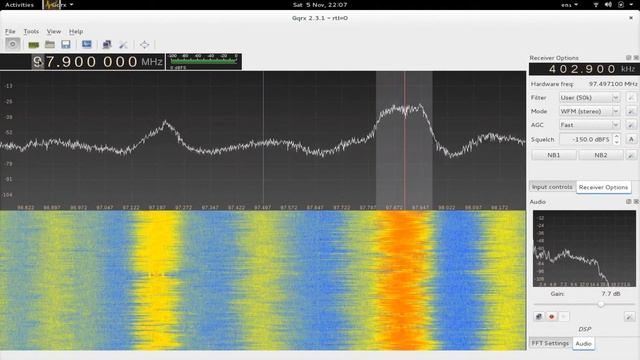Click the demodulator options button next to Mode

pyautogui.click(x=631, y=111)
